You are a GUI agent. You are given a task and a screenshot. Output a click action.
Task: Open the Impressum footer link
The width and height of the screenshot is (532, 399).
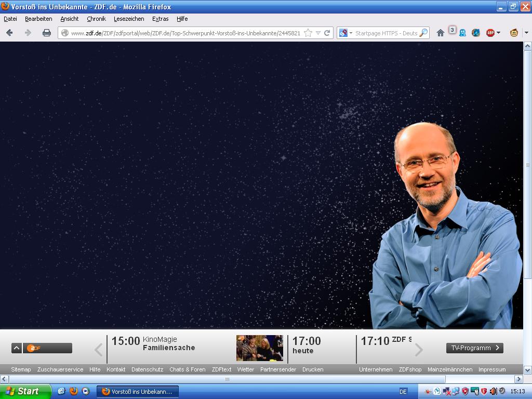click(x=492, y=369)
